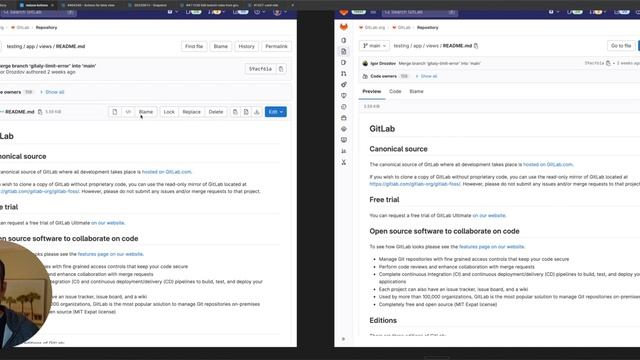
Task: Open create-new plus dropdown in left navbar
Action: pos(172,12)
